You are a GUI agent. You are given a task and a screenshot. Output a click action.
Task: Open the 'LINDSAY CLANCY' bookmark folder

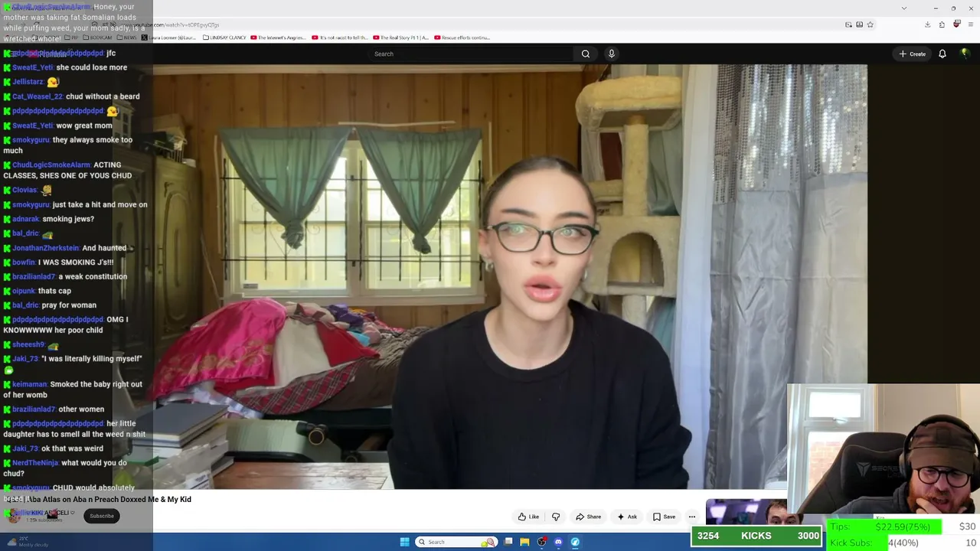coord(224,37)
